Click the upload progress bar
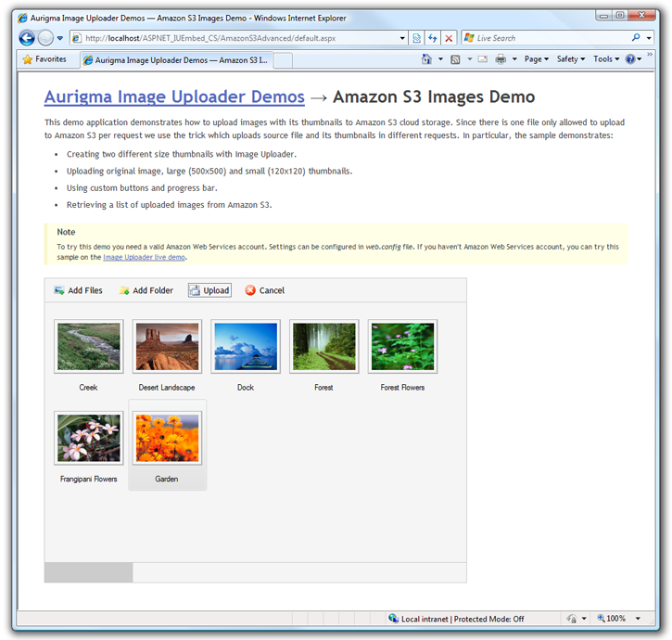The image size is (672, 640). click(x=256, y=572)
